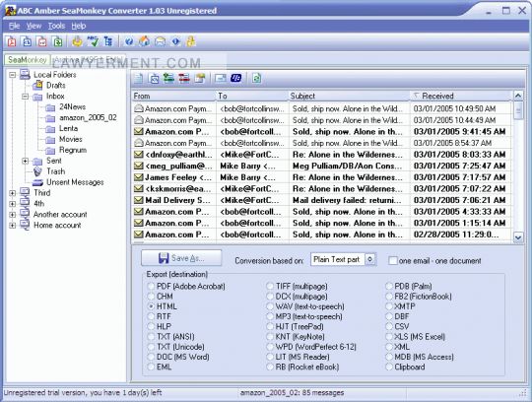The image size is (532, 402).
Task: Click the green select-all rows icon
Action: [169, 79]
